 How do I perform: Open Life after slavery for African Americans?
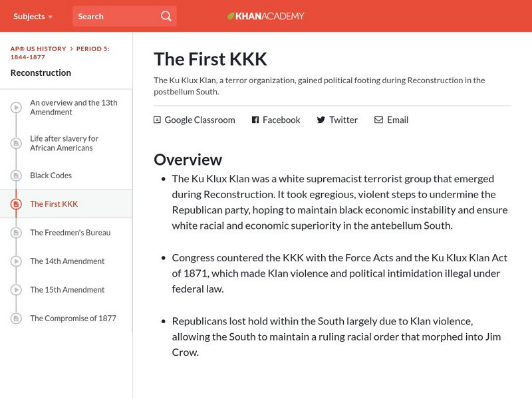(x=64, y=143)
